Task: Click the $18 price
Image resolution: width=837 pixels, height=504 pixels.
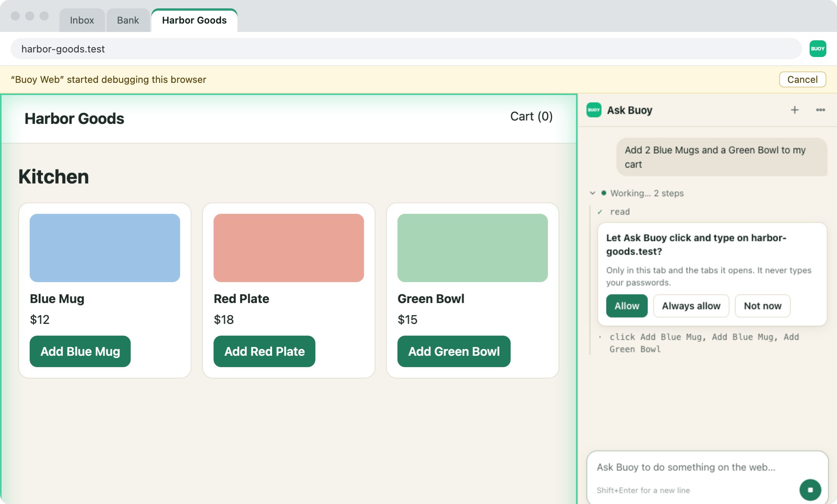Action: [224, 319]
